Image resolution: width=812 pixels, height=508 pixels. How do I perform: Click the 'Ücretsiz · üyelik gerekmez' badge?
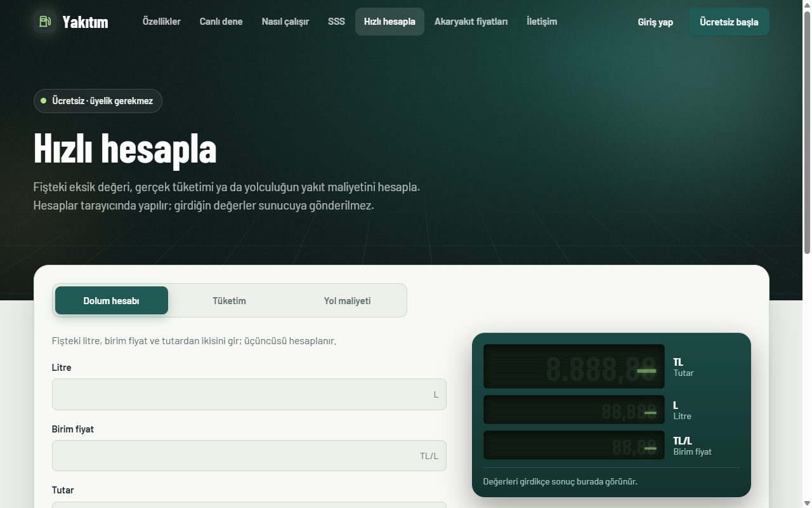98,101
